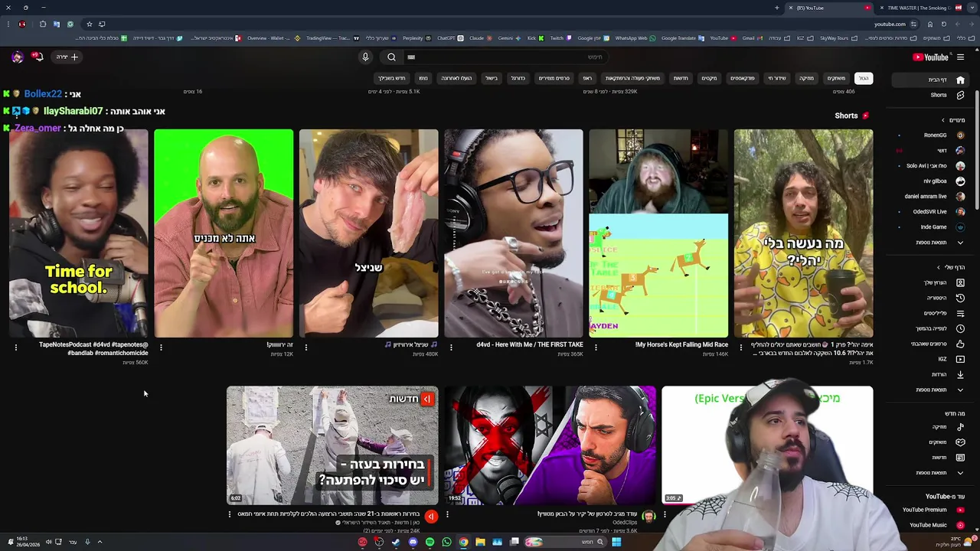Open the Create (יצירה) button
The height and width of the screenshot is (551, 980).
pos(67,57)
